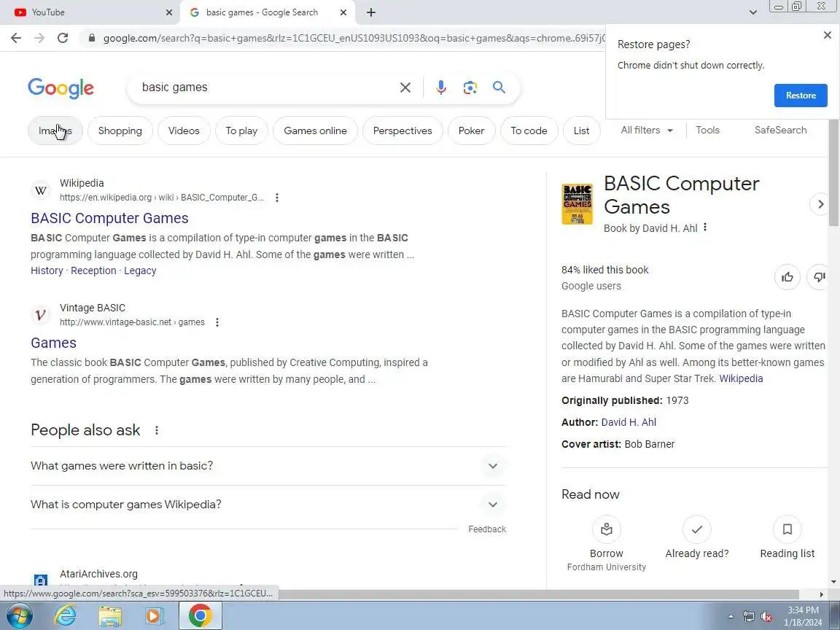Screen dimensions: 840x630
Task: Click the browser address bar URL
Action: (354, 38)
